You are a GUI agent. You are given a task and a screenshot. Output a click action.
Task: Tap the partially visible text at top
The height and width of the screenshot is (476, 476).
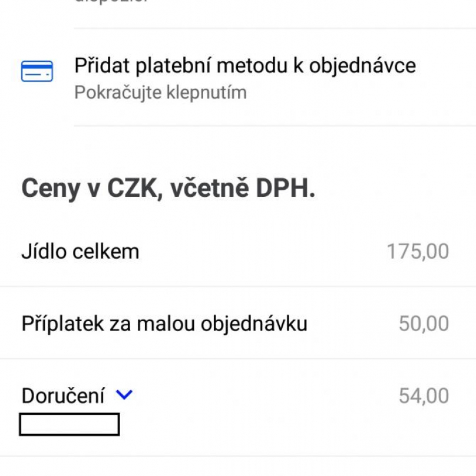(x=111, y=1)
